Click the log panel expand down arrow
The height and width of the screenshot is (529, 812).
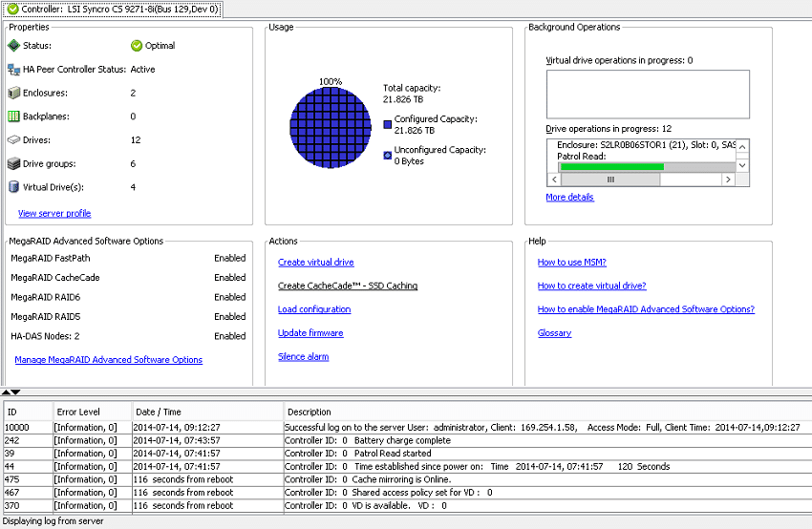(x=15, y=392)
